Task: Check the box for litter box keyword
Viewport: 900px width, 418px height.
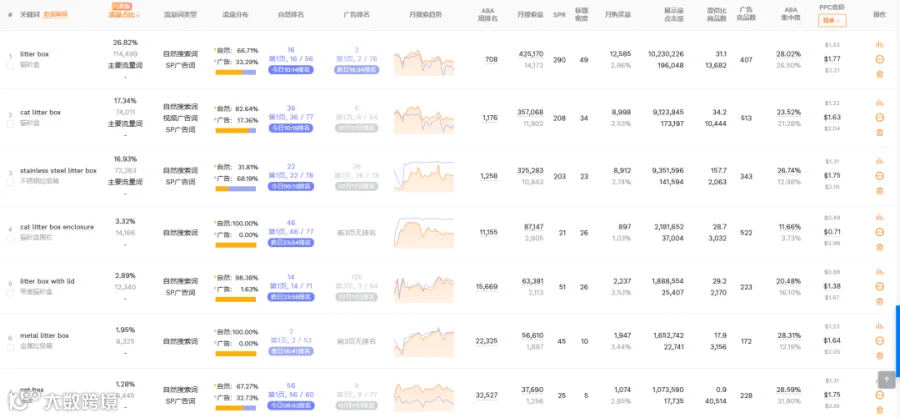Action: [10, 66]
